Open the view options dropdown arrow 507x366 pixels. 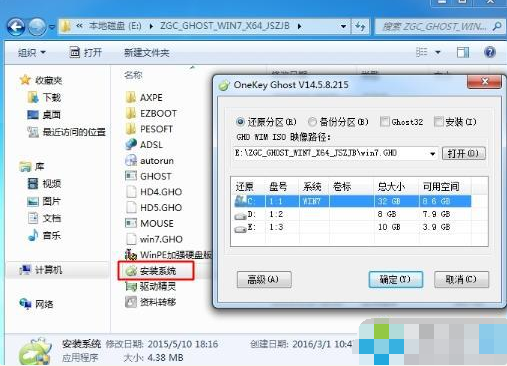coord(438,52)
